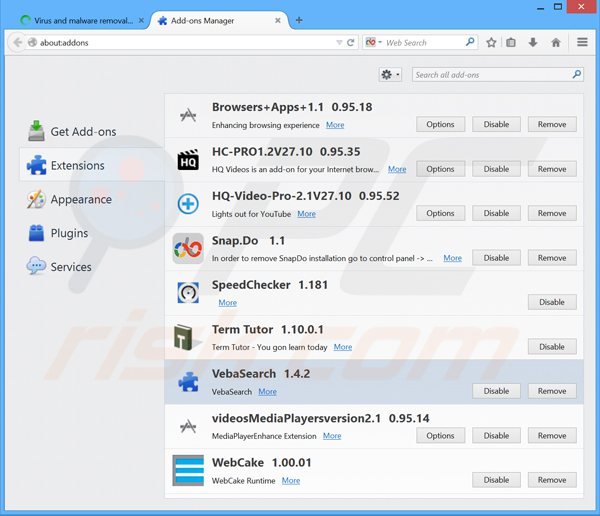Screen dimensions: 600x516
Task: Click the videosMediaPlayersversion2.1 icon
Action: (188, 426)
